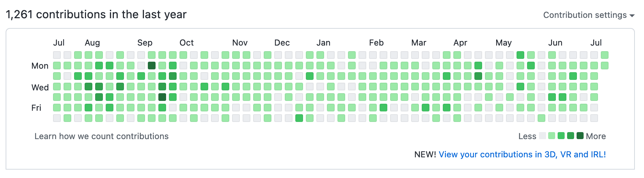Viewport: 644px width, 178px height.
Task: Select the Sunday cell in the final week column
Action: [605, 55]
